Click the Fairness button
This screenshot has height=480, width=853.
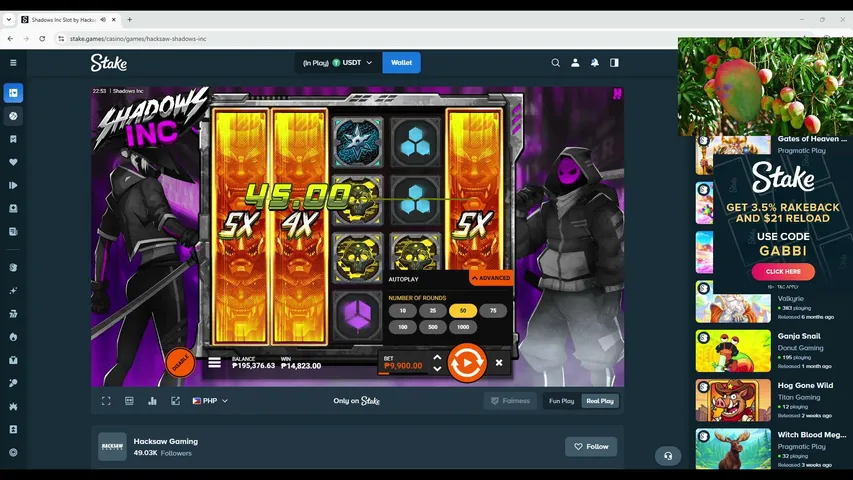[x=510, y=401]
